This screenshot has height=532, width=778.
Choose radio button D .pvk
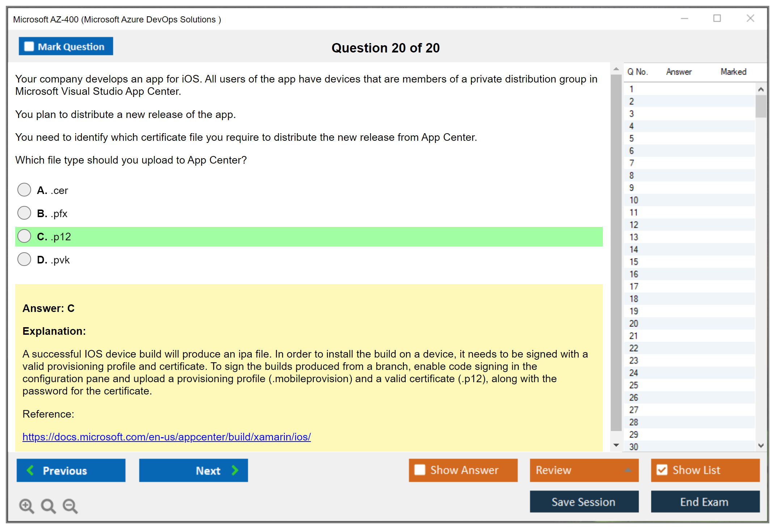(x=24, y=259)
